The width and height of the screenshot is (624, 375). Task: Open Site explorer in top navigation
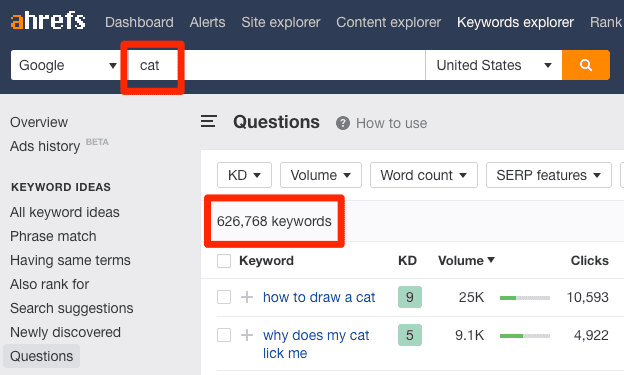[x=281, y=22]
